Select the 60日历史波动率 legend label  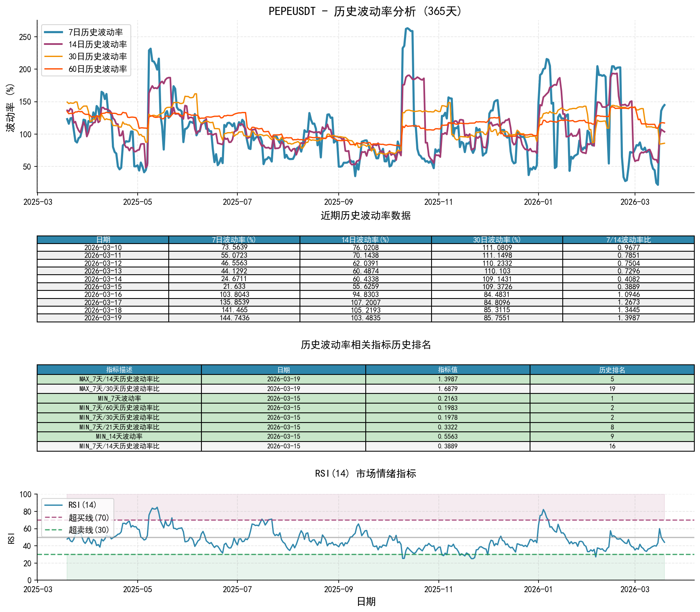coord(97,69)
